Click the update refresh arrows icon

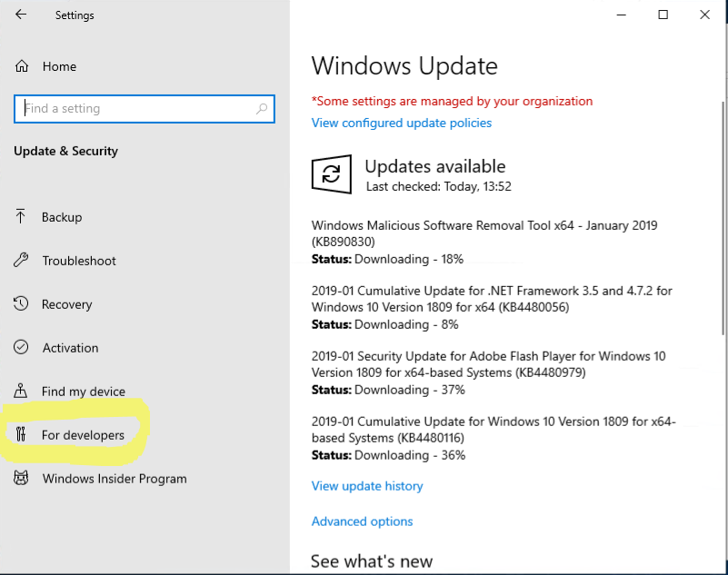tap(332, 174)
